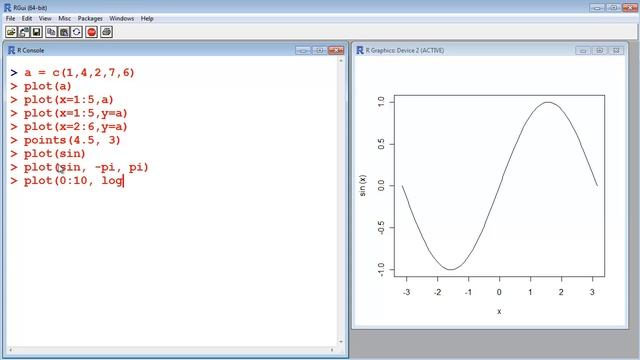Click the R Graphics: Device 2 (ACTIVE) title bar
The image size is (640, 360).
pos(404,50)
